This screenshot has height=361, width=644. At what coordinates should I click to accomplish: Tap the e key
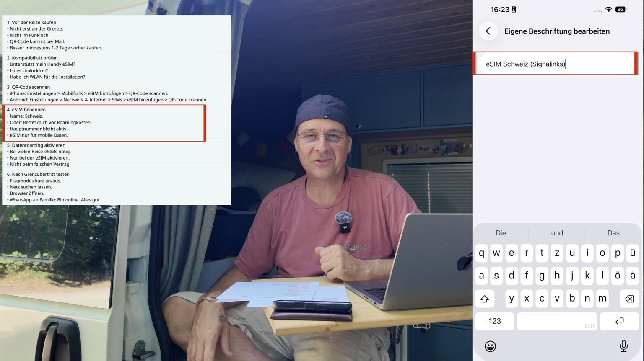point(512,253)
